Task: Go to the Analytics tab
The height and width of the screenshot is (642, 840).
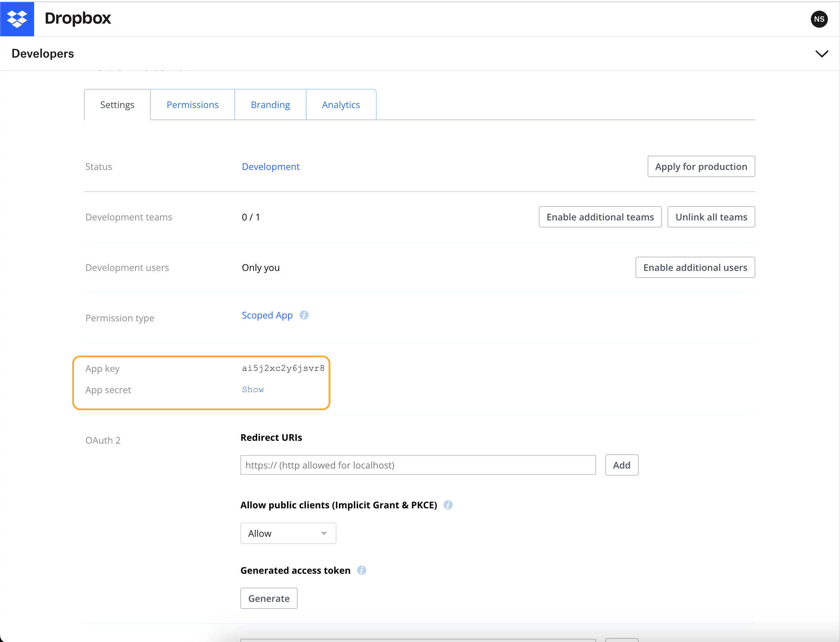Action: [x=341, y=105]
